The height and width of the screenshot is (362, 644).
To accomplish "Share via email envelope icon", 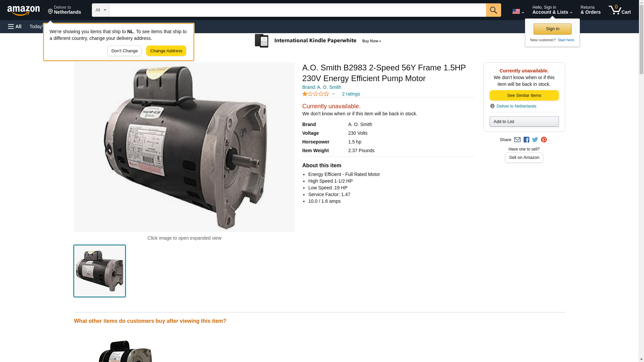I will point(517,140).
